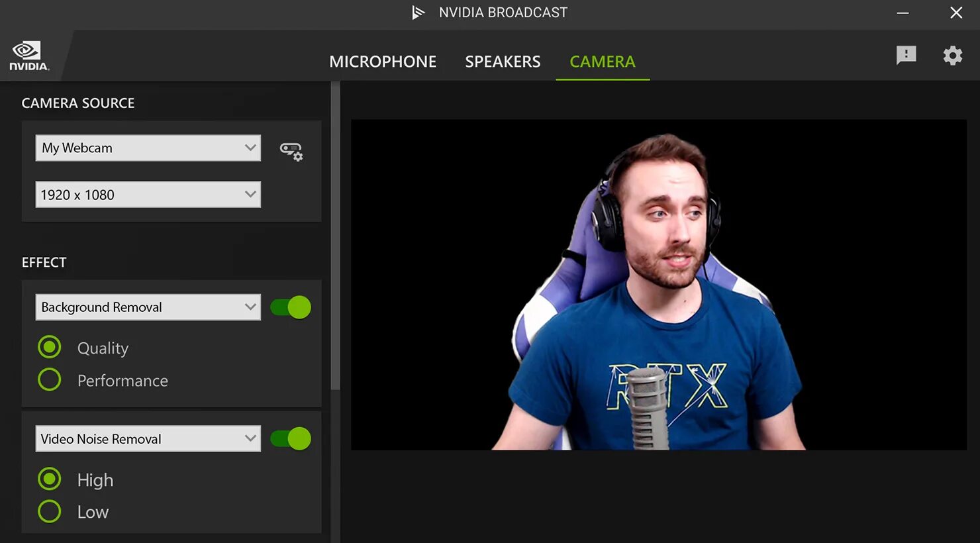Viewport: 980px width, 543px height.
Task: Switch to the MICROPHONE tab
Action: pos(383,61)
